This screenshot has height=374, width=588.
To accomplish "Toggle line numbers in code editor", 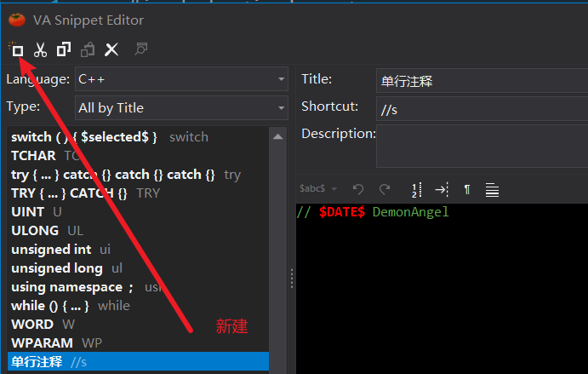I will click(417, 190).
